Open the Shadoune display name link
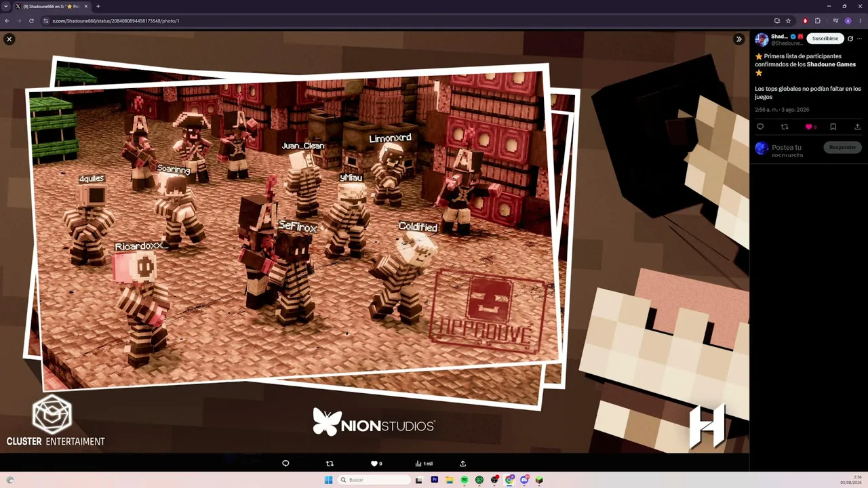Image resolution: width=868 pixels, height=488 pixels. point(779,37)
